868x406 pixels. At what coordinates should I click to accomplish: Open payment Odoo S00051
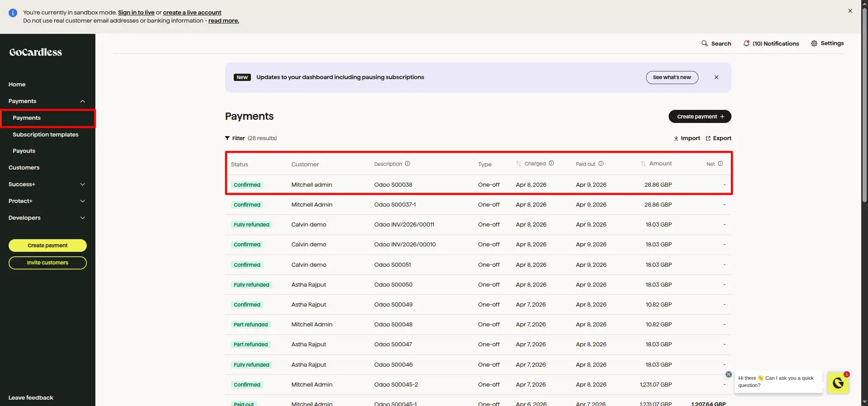point(478,265)
